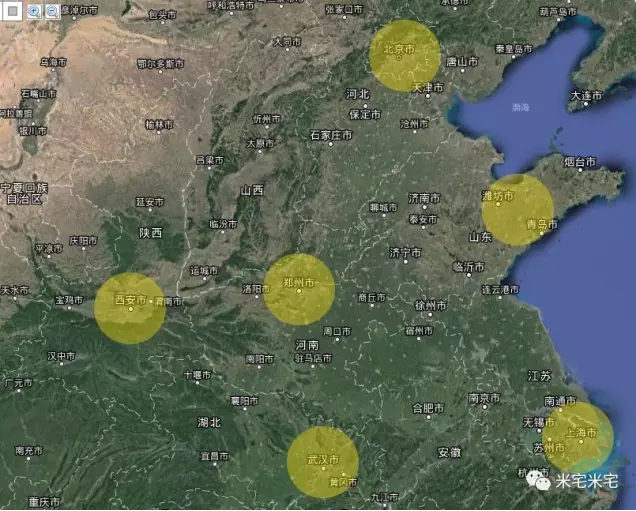Click the yellow circle over 北京市

coord(404,56)
